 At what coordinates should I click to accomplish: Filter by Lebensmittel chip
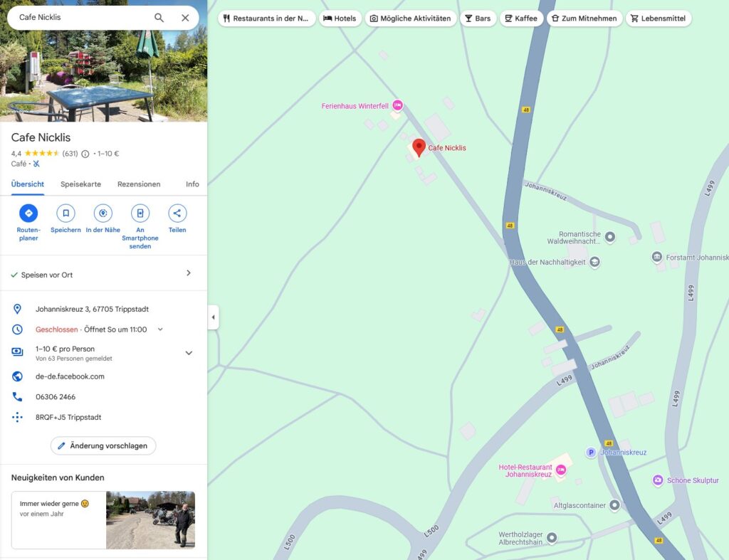659,19
